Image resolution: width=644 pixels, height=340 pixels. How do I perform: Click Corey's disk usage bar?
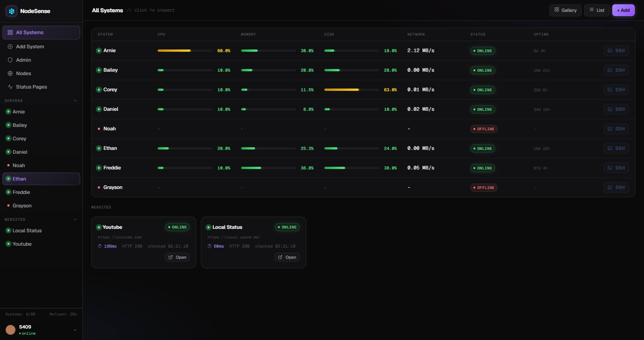pyautogui.click(x=352, y=90)
